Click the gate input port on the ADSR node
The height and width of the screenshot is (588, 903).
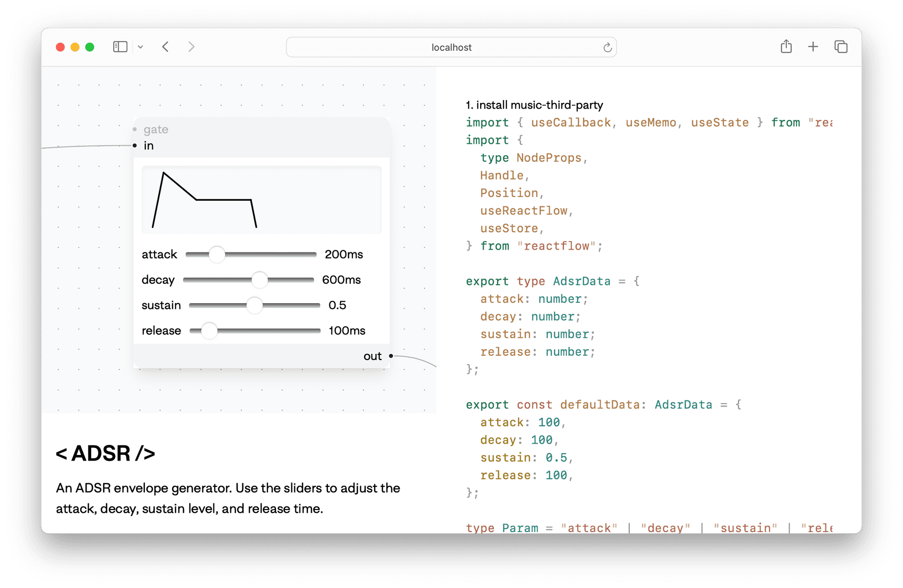[135, 129]
